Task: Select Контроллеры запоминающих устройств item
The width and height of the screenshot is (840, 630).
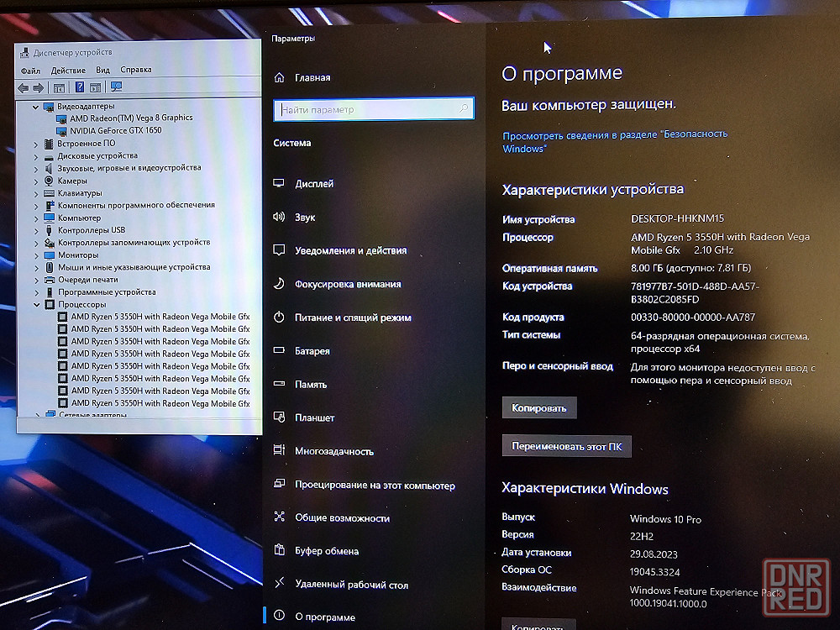Action: tap(134, 243)
